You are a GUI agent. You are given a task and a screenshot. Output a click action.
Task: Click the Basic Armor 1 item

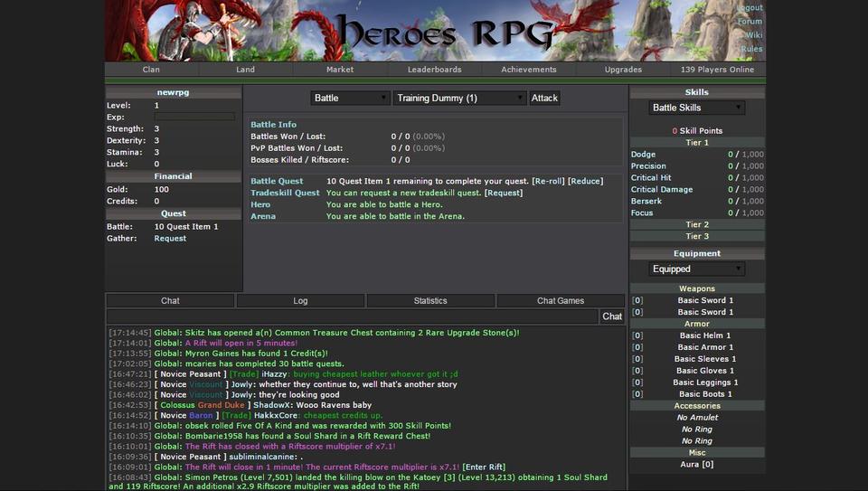coord(705,347)
